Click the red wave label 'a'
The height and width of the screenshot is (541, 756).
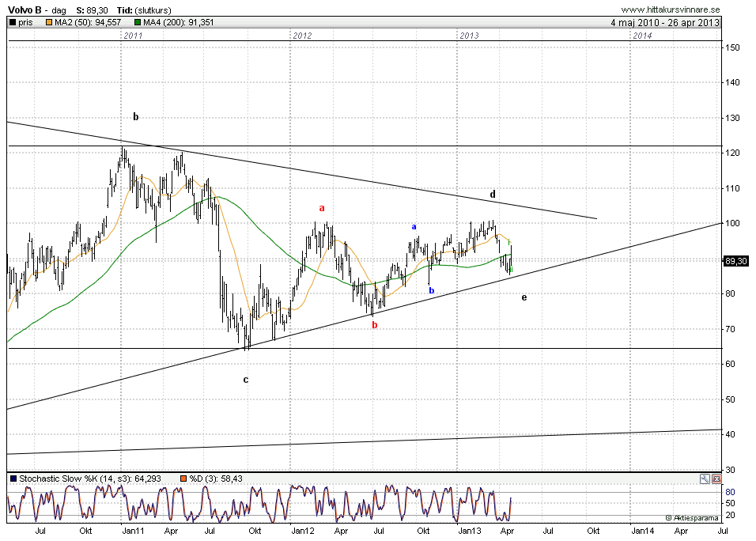(322, 208)
